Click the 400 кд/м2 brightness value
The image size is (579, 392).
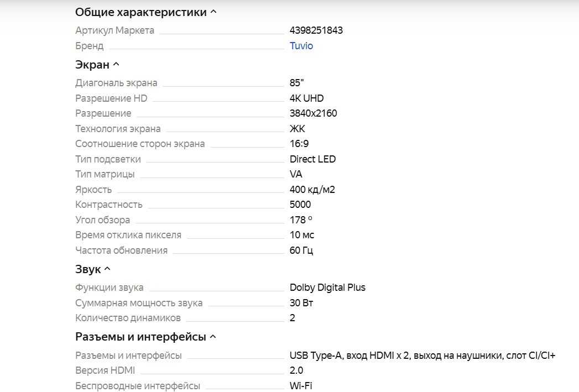click(312, 190)
